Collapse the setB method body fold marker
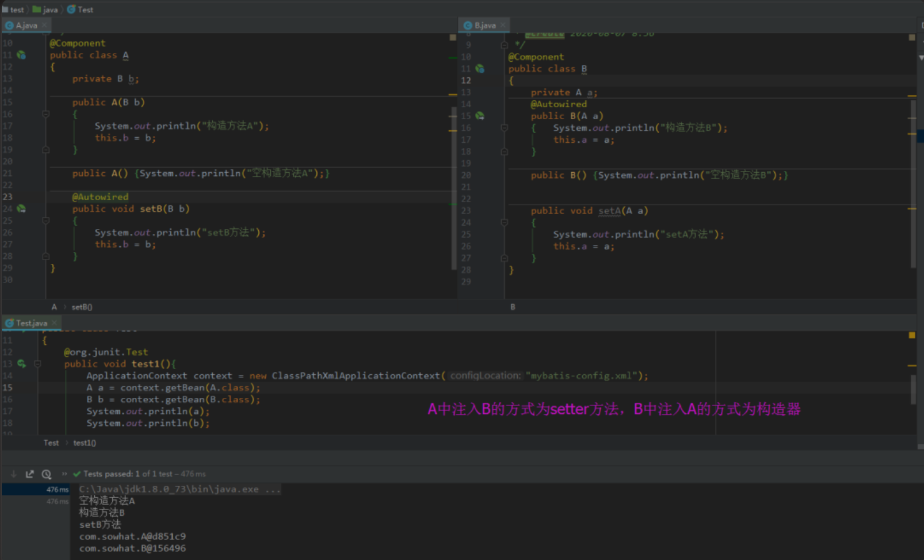This screenshot has width=924, height=560. point(46,221)
